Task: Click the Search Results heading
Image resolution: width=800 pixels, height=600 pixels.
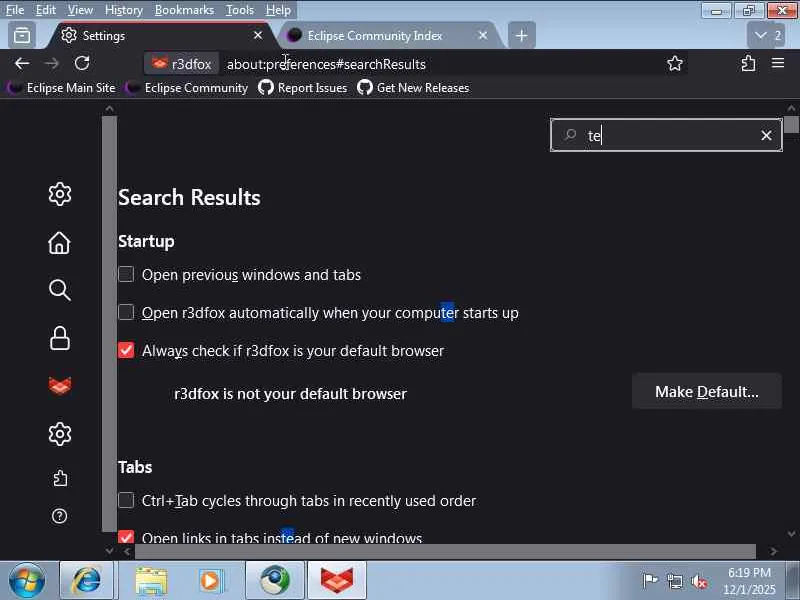Action: [x=189, y=197]
